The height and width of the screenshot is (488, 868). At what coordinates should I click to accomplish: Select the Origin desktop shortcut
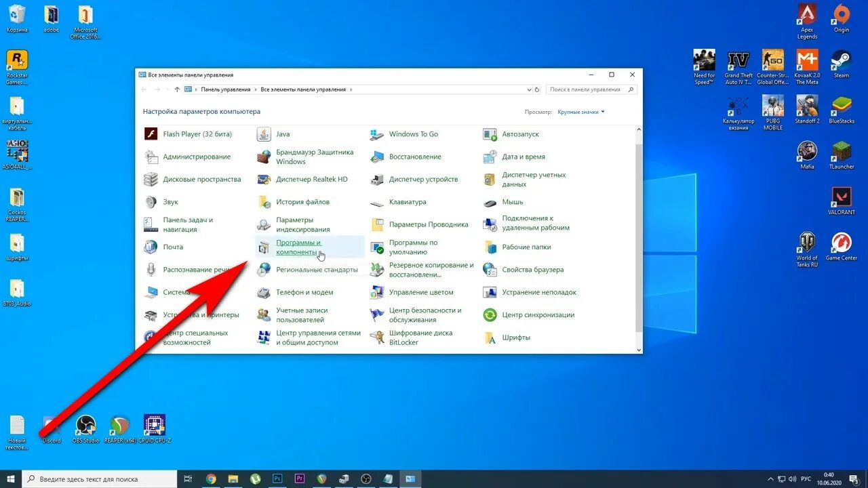841,18
